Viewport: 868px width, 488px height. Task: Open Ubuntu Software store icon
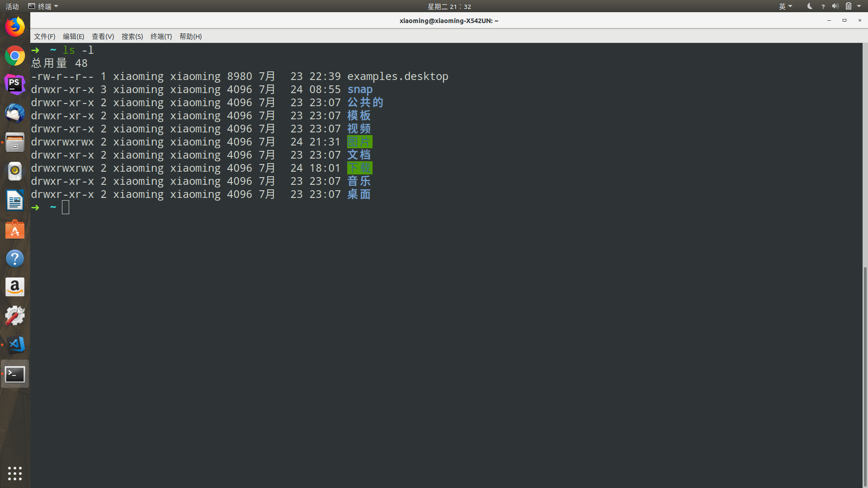[x=15, y=229]
